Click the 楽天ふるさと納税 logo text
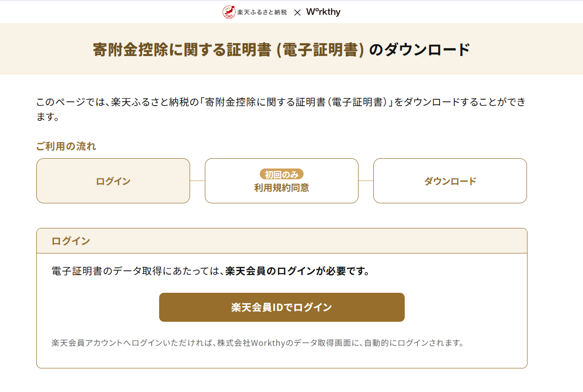The image size is (583, 392). pyautogui.click(x=262, y=12)
